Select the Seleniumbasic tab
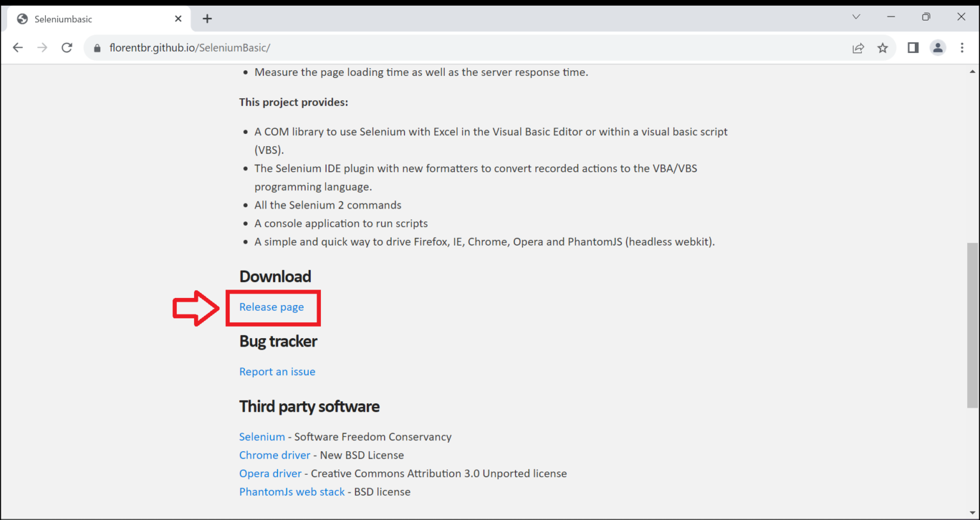Screen dimensions: 980x520 (89, 19)
